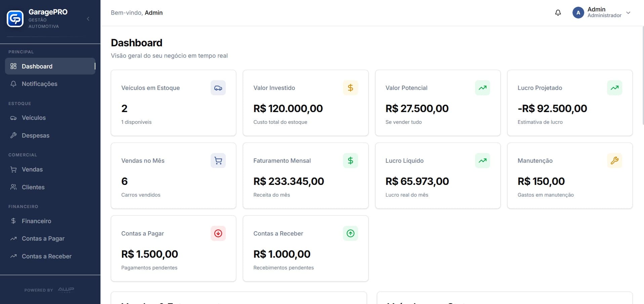Click the '1 disponíveis' text
644x304 pixels.
(136, 122)
